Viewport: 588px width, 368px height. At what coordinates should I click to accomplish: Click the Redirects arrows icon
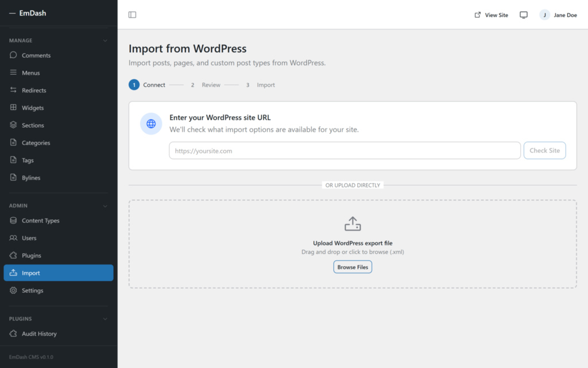[13, 90]
